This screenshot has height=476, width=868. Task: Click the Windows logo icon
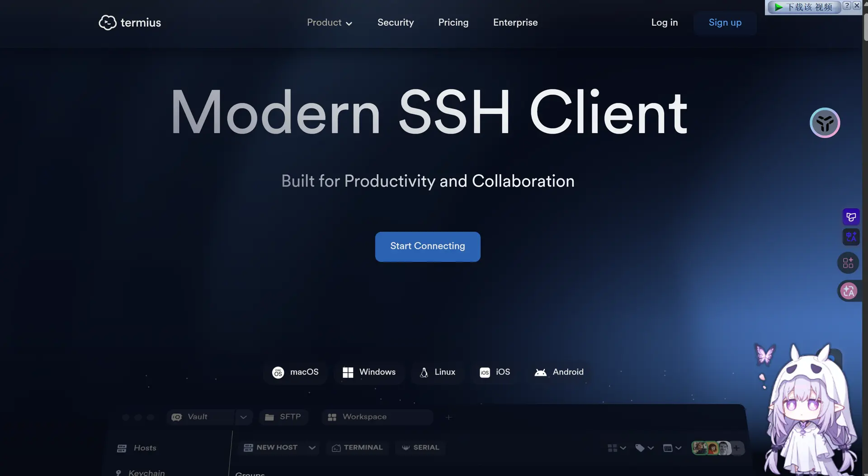(x=348, y=373)
